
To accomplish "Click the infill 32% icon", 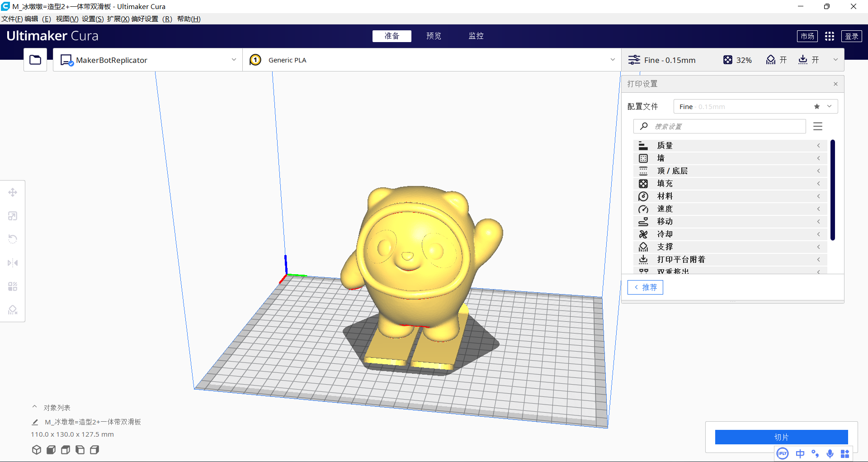I will (728, 60).
